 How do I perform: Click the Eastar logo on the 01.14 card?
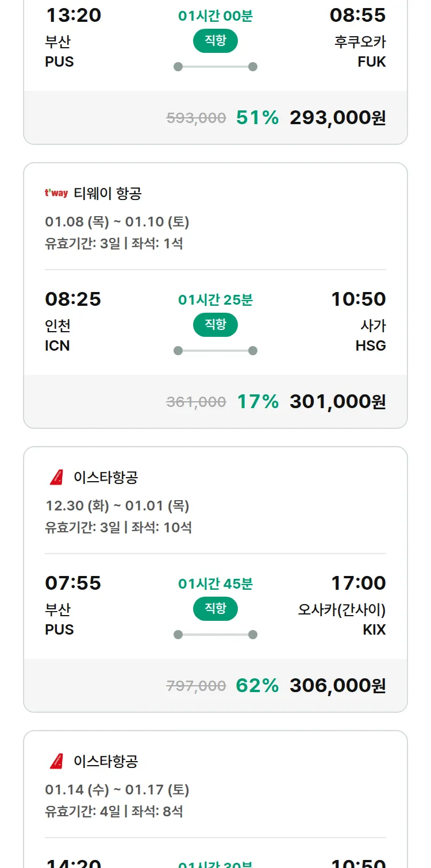[56, 761]
